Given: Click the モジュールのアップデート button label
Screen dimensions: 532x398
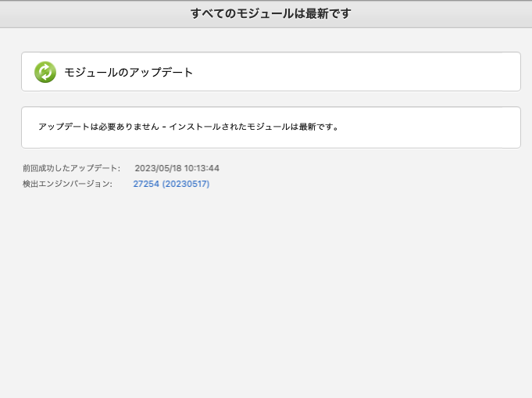Looking at the screenshot, I should [x=128, y=73].
